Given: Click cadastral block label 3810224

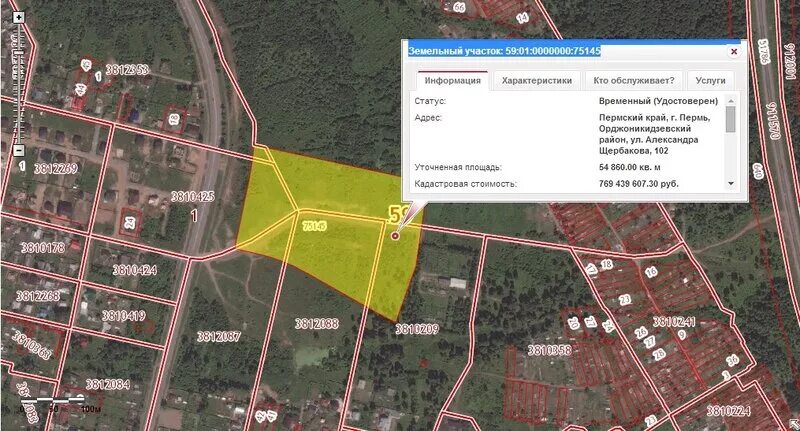Looking at the screenshot, I should [x=729, y=411].
